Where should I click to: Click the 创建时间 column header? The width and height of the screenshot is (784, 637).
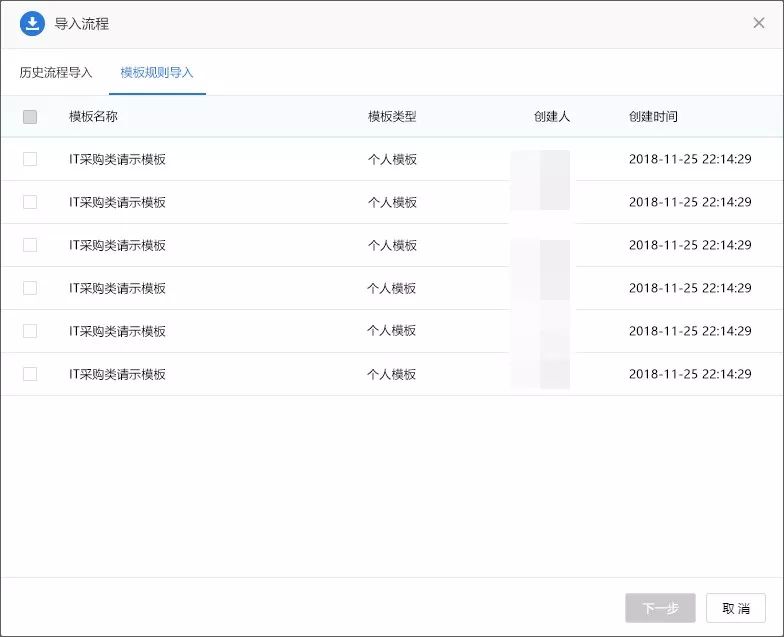pyautogui.click(x=653, y=116)
